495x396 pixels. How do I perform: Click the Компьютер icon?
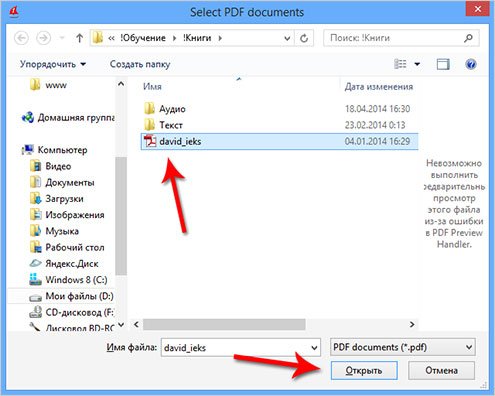28,150
